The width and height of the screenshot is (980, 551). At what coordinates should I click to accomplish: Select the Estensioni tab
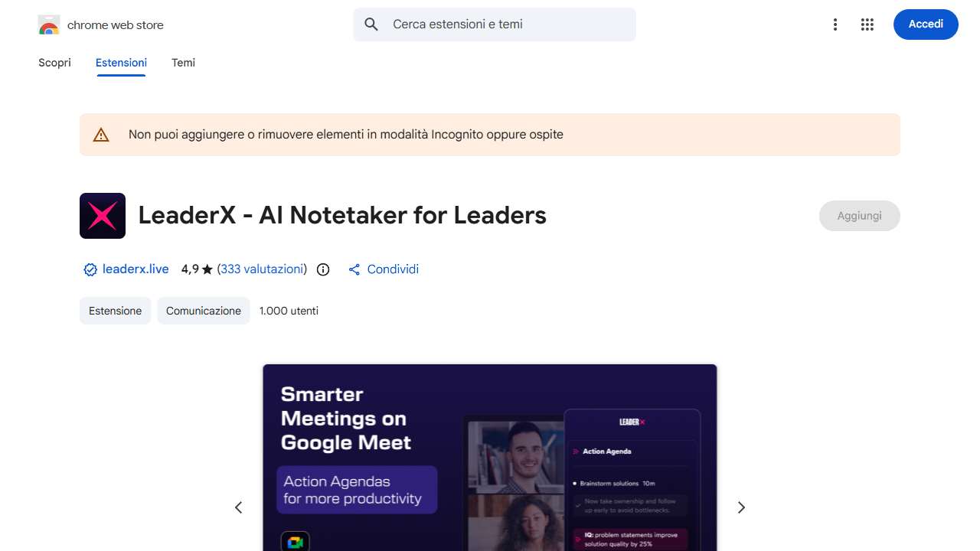point(121,63)
